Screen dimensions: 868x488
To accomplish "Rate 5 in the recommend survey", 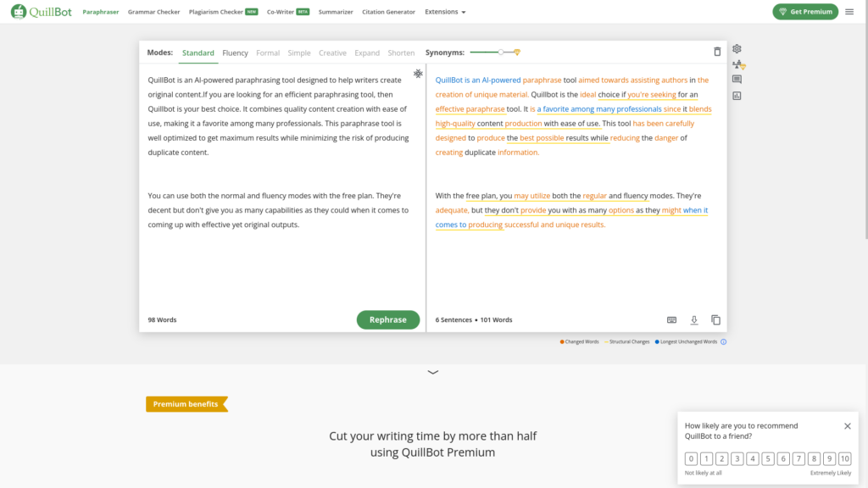I will [768, 458].
